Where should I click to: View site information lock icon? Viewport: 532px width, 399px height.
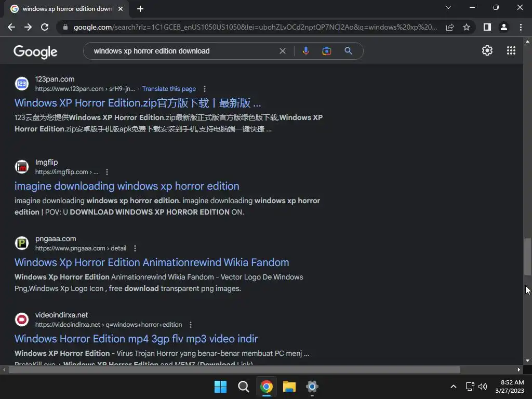point(65,27)
